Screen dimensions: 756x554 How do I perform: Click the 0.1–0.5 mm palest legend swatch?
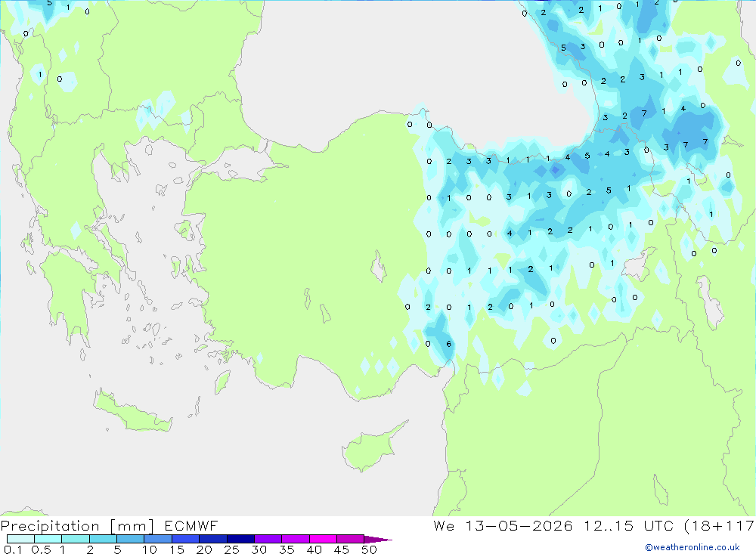click(20, 539)
